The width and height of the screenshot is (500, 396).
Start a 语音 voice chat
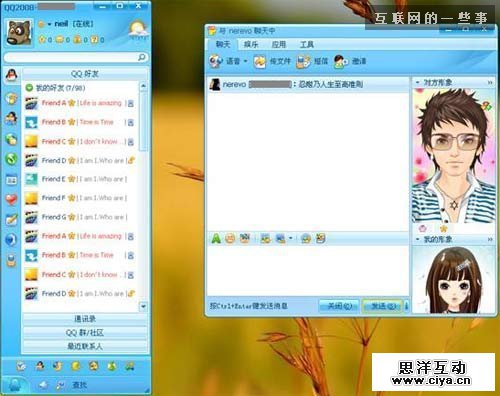click(224, 61)
